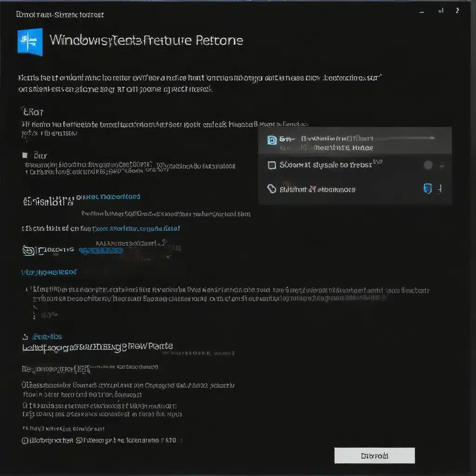This screenshot has height=476, width=476.
Task: Open the blue 'Fent-fibs' link
Action: click(47, 337)
